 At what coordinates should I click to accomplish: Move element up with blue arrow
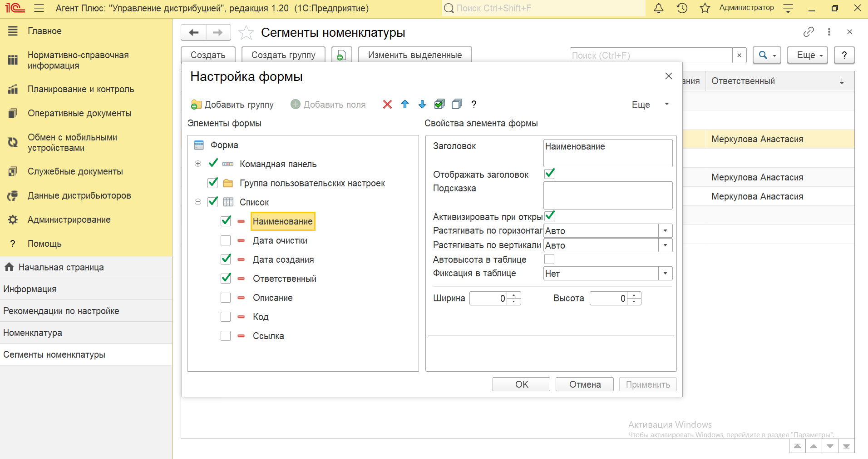coord(405,105)
